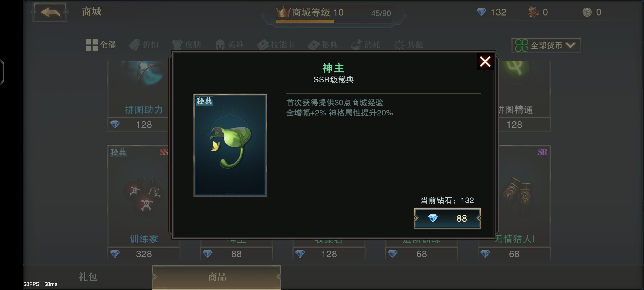Click the 无情猎人 68 price button
644x290 pixels.
(514, 254)
